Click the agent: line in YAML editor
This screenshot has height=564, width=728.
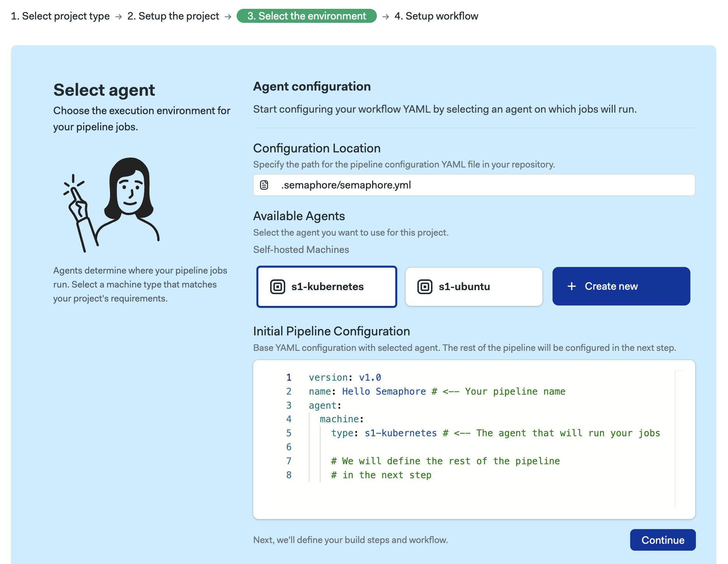tap(325, 405)
